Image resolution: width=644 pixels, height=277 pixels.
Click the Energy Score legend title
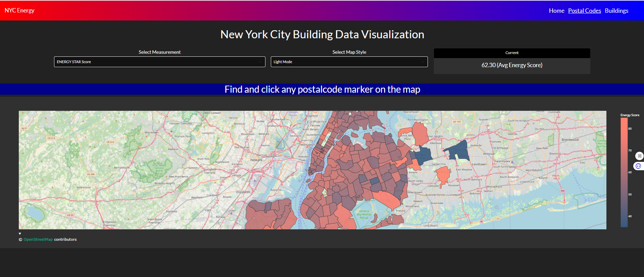point(630,115)
